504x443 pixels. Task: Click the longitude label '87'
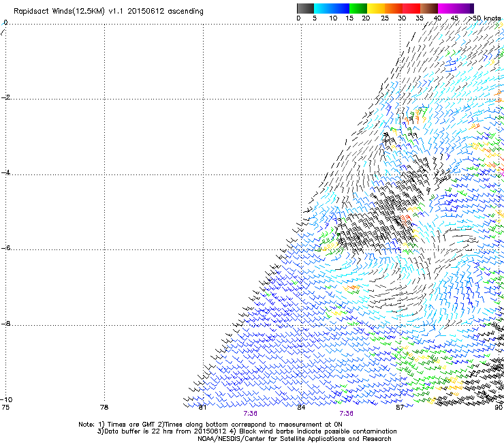pyautogui.click(x=400, y=408)
